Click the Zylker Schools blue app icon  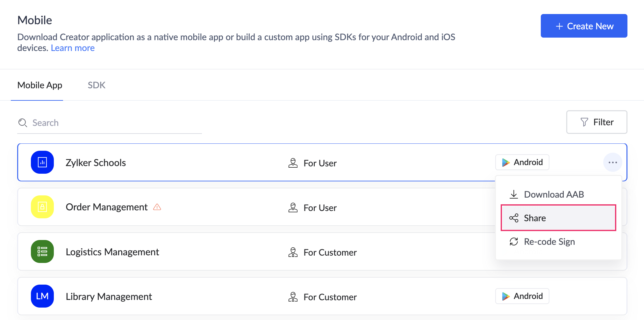[x=42, y=162]
